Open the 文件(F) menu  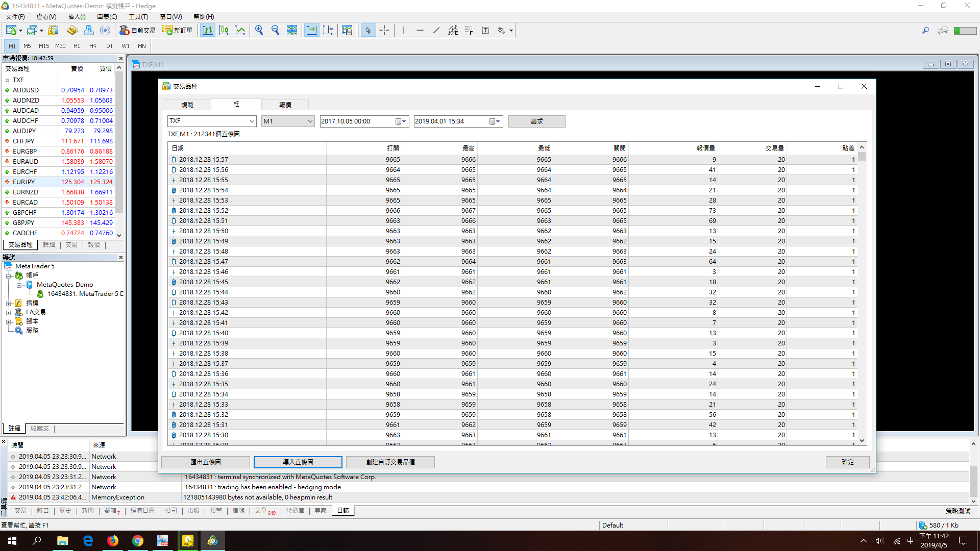point(15,17)
